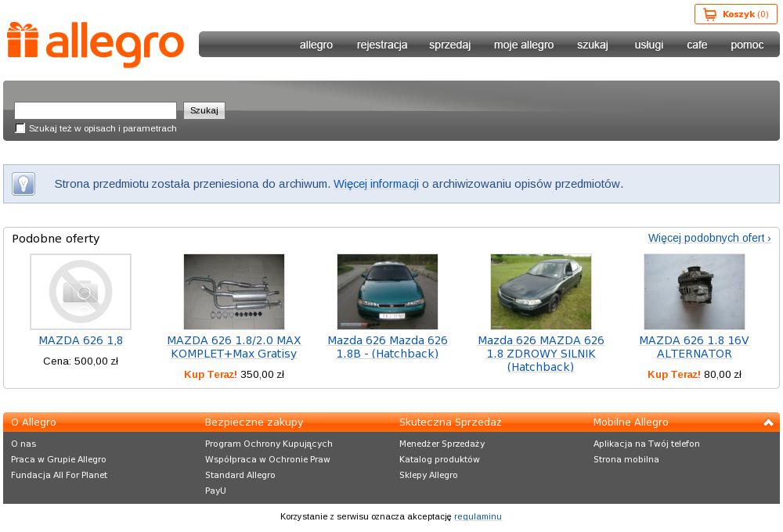783x532 pixels.
Task: Open '1.8 ZDROWY SILNIK (Hatchback)' offer
Action: pyautogui.click(x=541, y=354)
